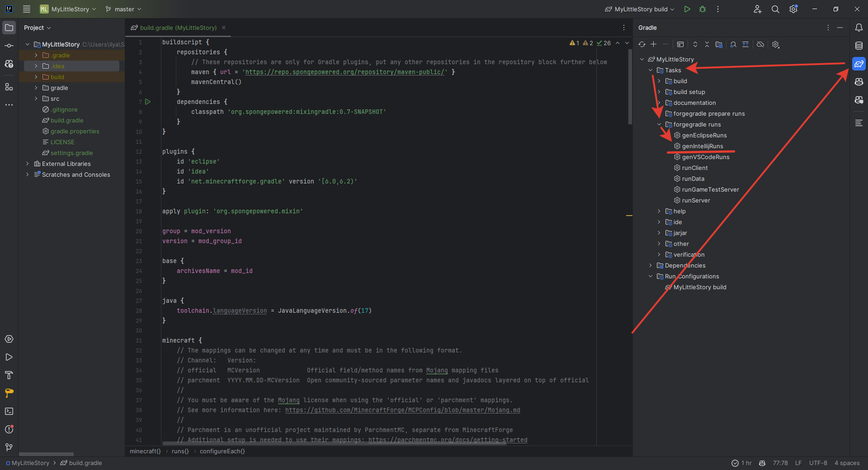
Task: Toggle Gradle offline mode
Action: [760, 44]
